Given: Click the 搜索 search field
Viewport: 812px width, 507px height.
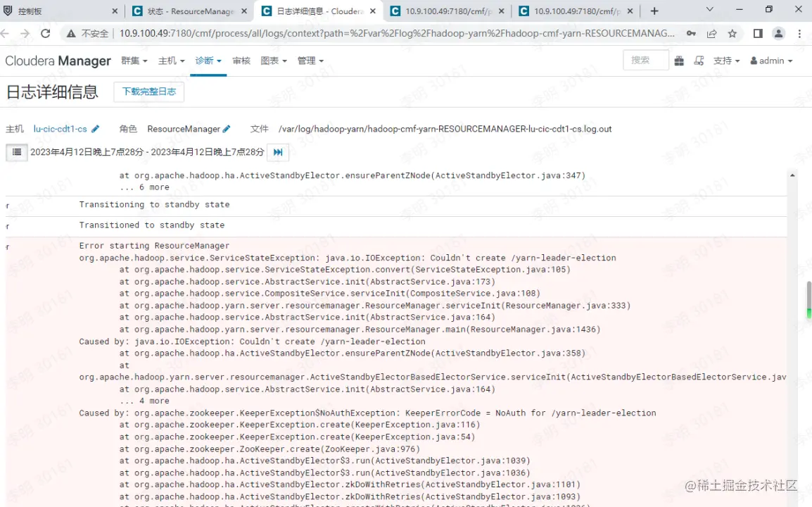Looking at the screenshot, I should (646, 60).
